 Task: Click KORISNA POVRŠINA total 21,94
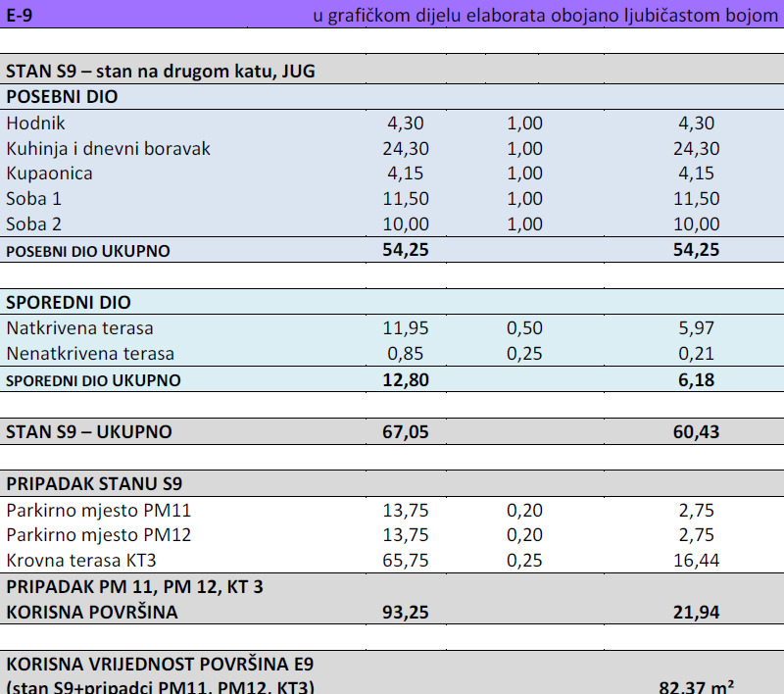pyautogui.click(x=696, y=612)
